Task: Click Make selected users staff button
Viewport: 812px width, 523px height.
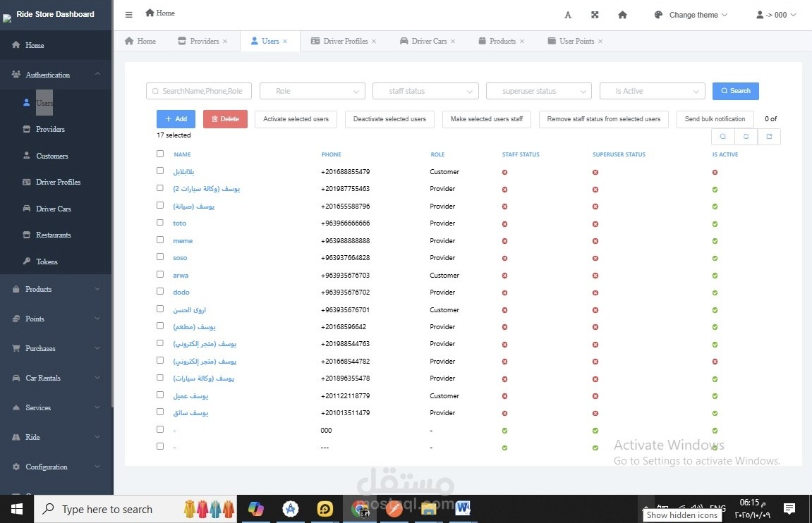Action: click(487, 119)
